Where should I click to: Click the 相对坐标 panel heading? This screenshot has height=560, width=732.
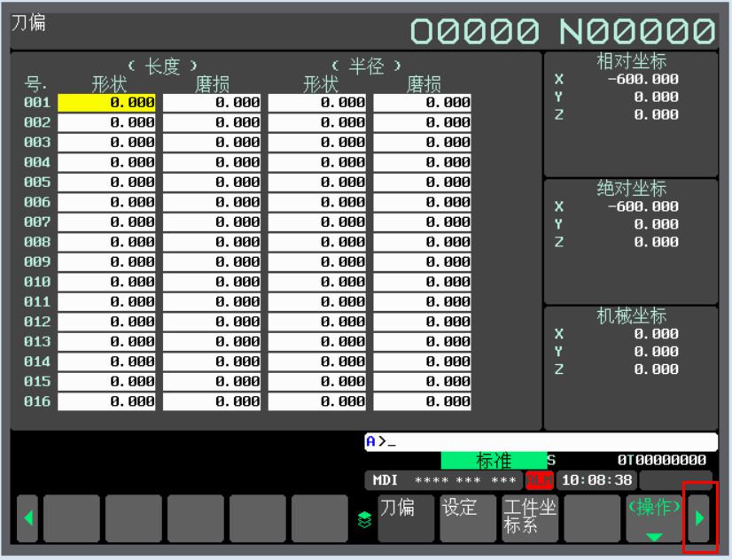point(631,61)
